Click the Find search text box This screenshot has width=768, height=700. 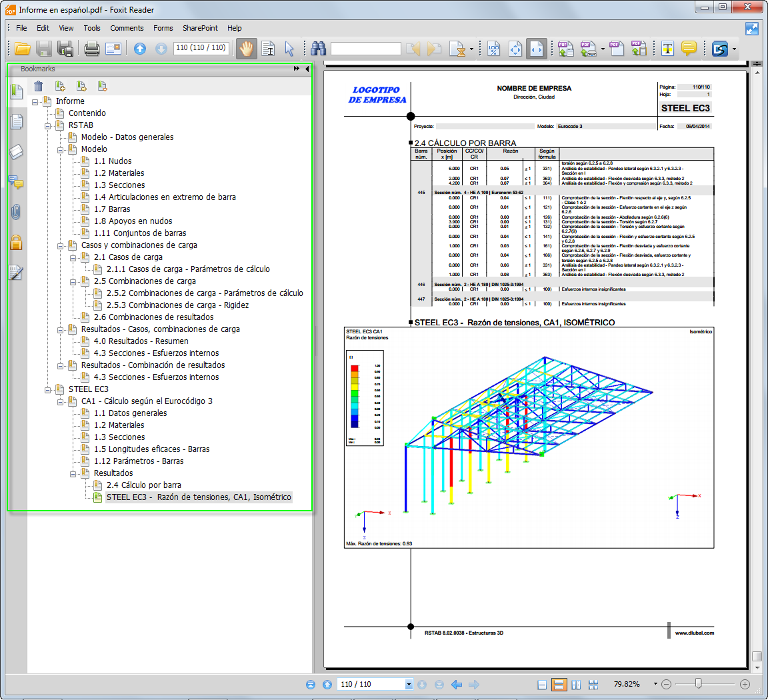click(366, 49)
